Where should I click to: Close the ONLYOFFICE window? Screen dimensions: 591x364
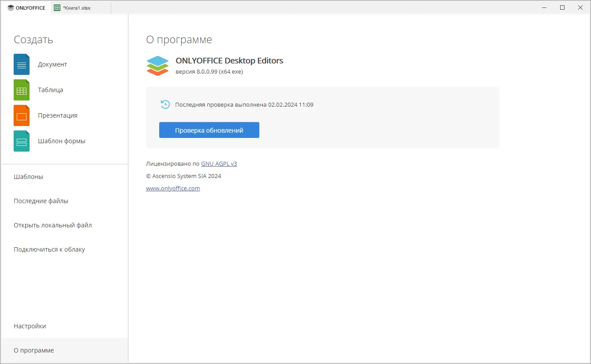pyautogui.click(x=581, y=7)
